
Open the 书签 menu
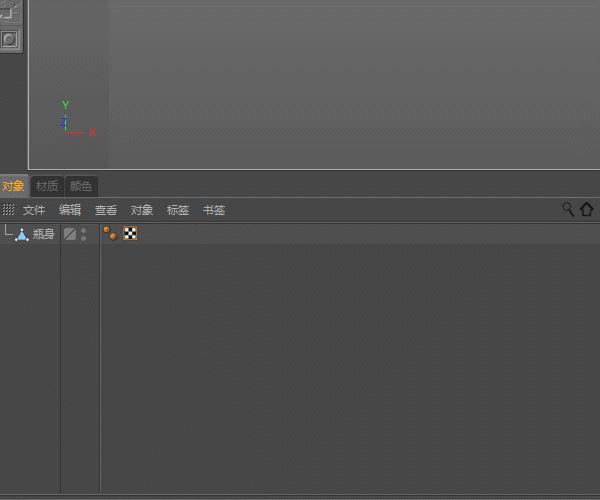[214, 210]
